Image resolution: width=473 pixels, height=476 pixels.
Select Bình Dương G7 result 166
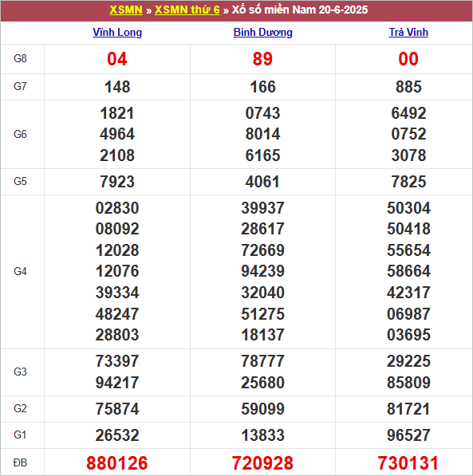(x=262, y=87)
